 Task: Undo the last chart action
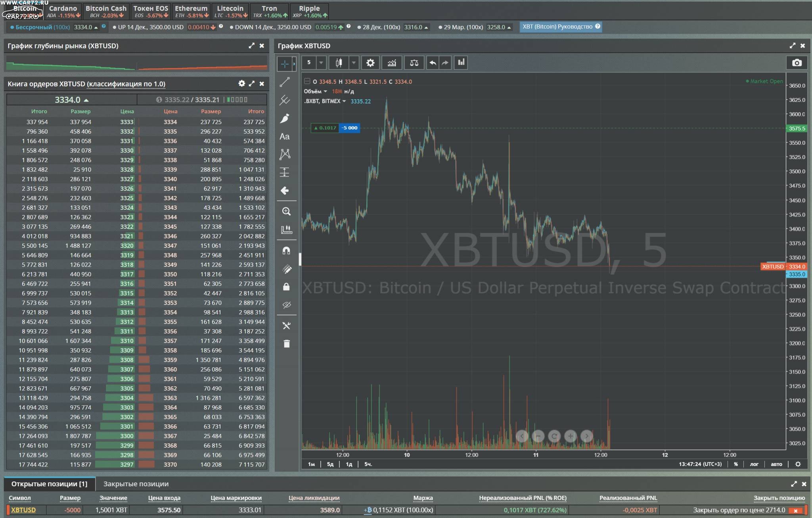click(433, 63)
